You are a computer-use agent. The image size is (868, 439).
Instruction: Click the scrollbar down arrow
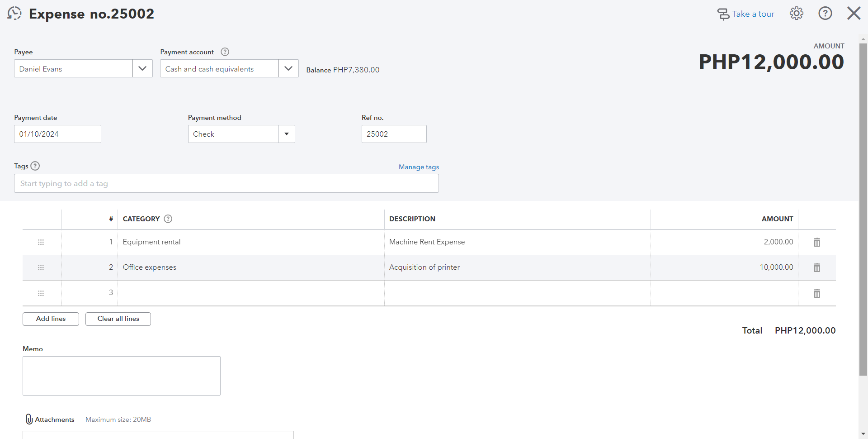click(x=863, y=434)
